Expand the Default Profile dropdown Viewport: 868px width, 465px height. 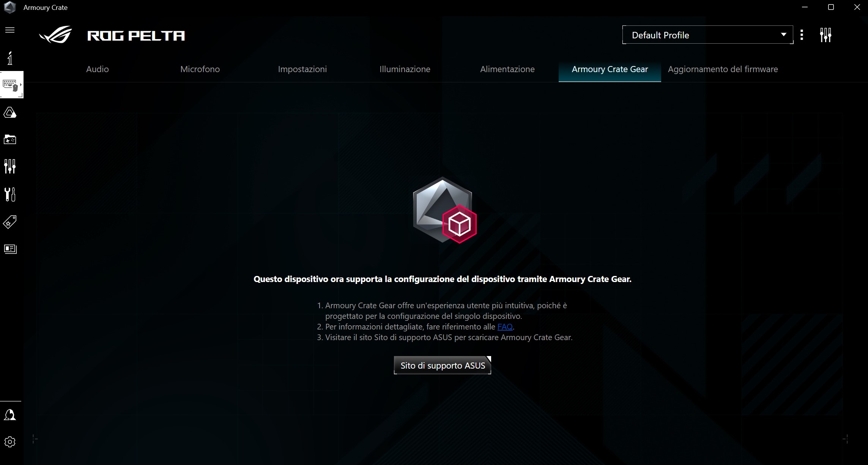(708, 35)
